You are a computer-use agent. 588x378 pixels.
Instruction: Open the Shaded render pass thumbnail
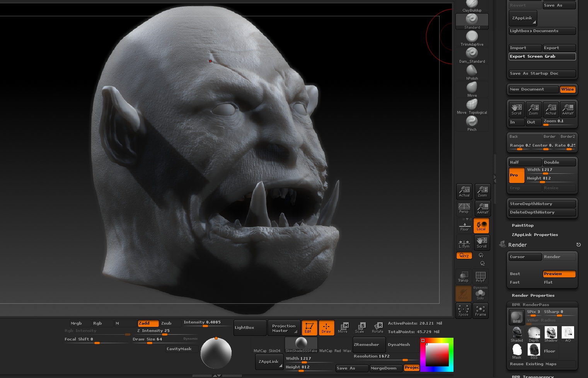[517, 334]
